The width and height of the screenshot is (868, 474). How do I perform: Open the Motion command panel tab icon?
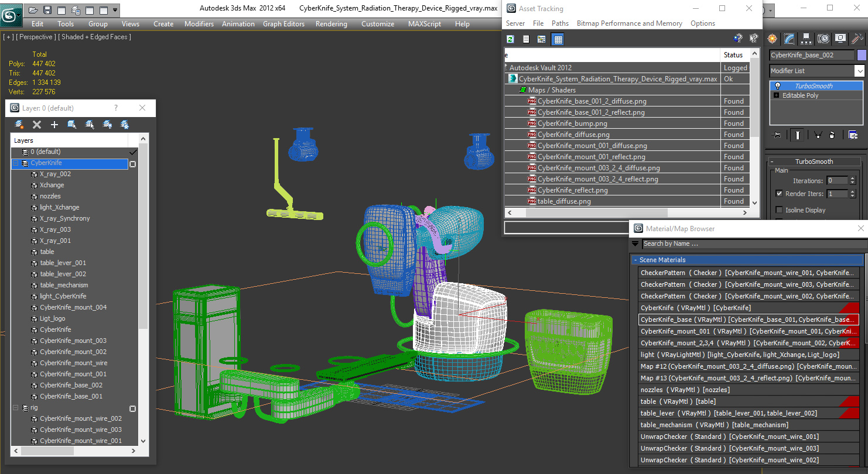coord(823,39)
